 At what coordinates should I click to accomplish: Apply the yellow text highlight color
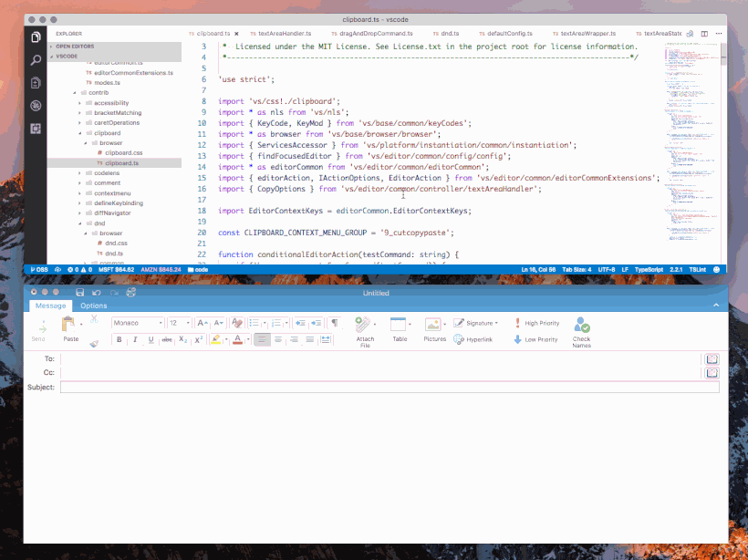215,339
